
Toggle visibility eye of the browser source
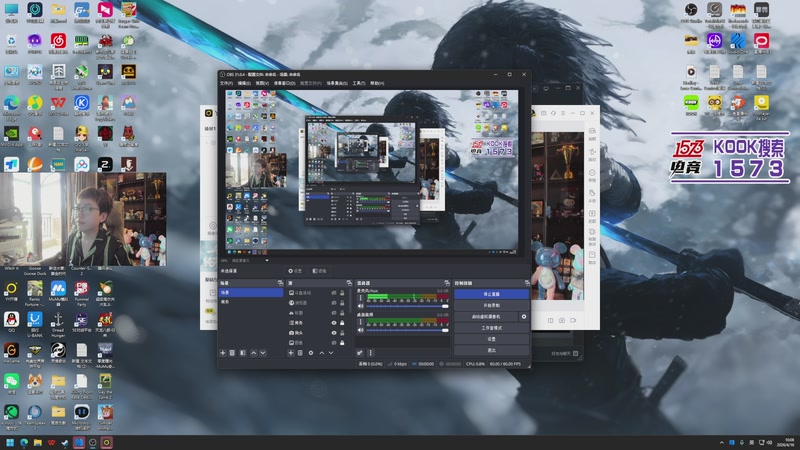pos(334,303)
